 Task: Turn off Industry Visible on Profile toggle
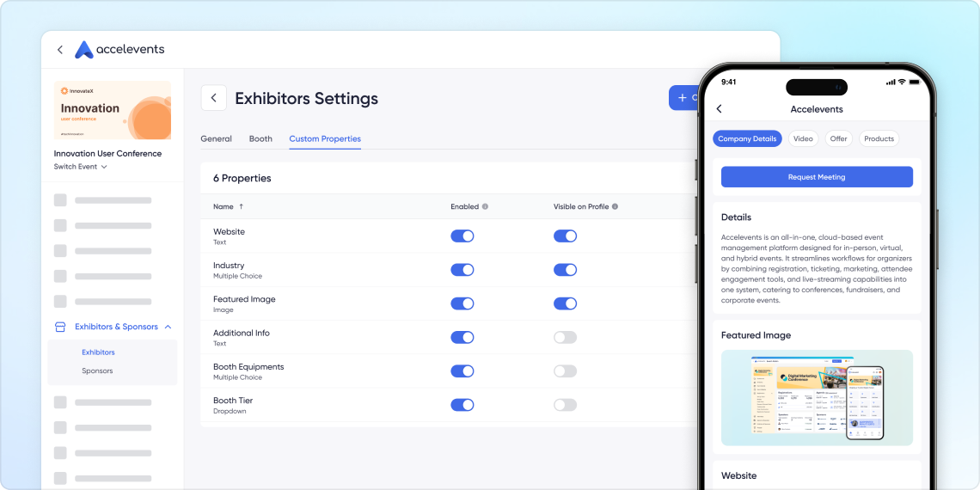[x=565, y=269]
